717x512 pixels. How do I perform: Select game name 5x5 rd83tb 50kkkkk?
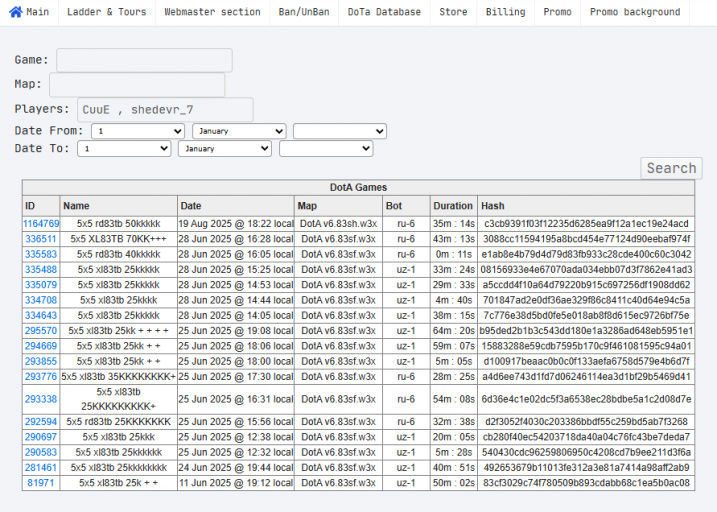pyautogui.click(x=118, y=224)
